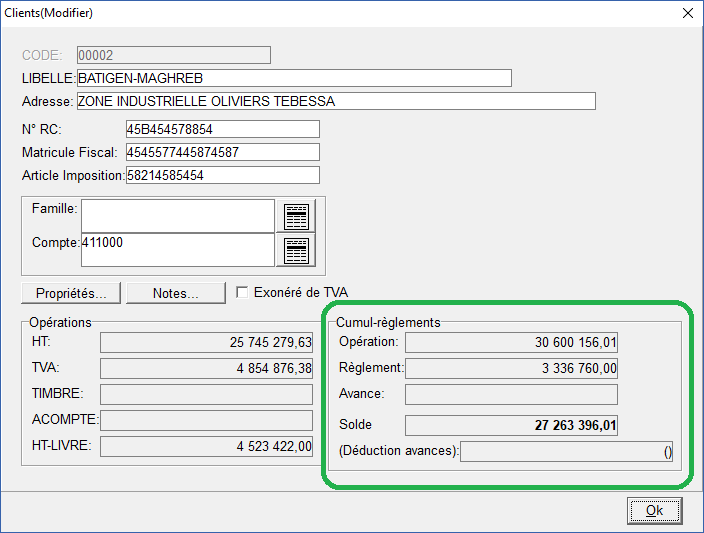This screenshot has height=533, width=704.
Task: Click the Cumul-règlements group label
Action: click(x=388, y=322)
